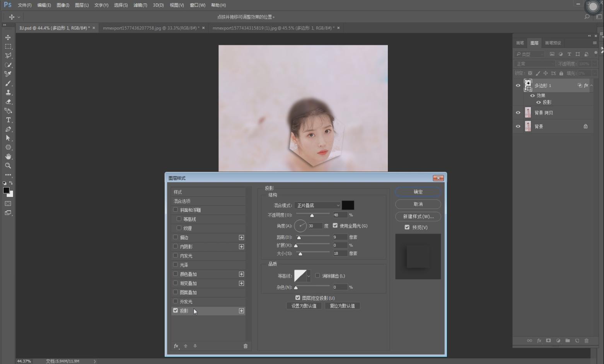This screenshot has width=604, height=364.
Task: Click the 新建样式 button
Action: (418, 216)
